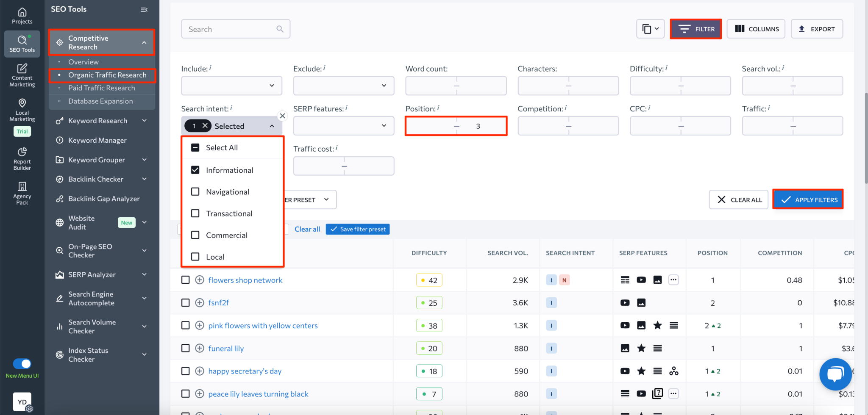Screen dimensions: 868x415
Task: Check the Transactional search intent option
Action: pos(195,213)
